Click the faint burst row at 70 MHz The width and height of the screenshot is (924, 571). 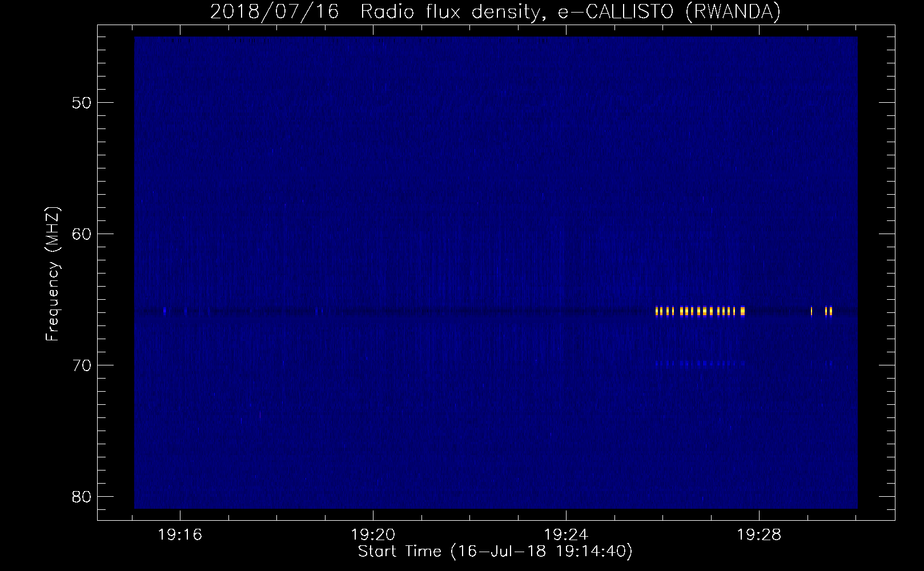coord(700,363)
